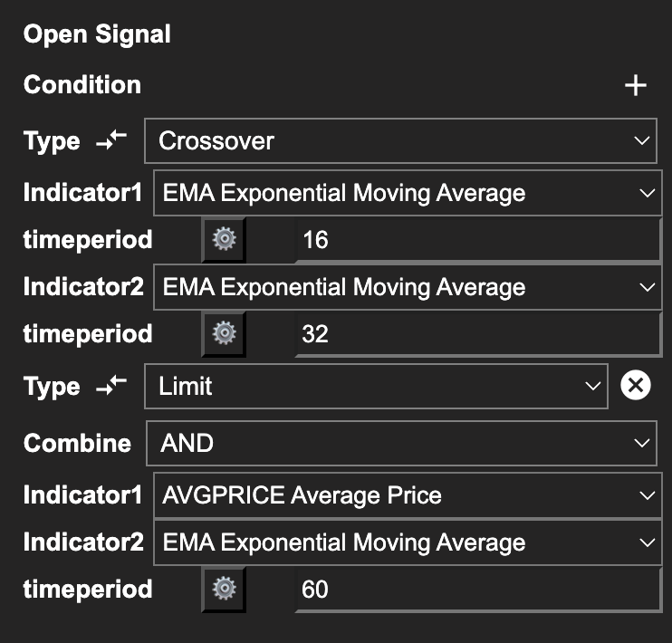Screen dimensions: 672x643
Task: Open the Limit type dropdown
Action: (x=376, y=387)
